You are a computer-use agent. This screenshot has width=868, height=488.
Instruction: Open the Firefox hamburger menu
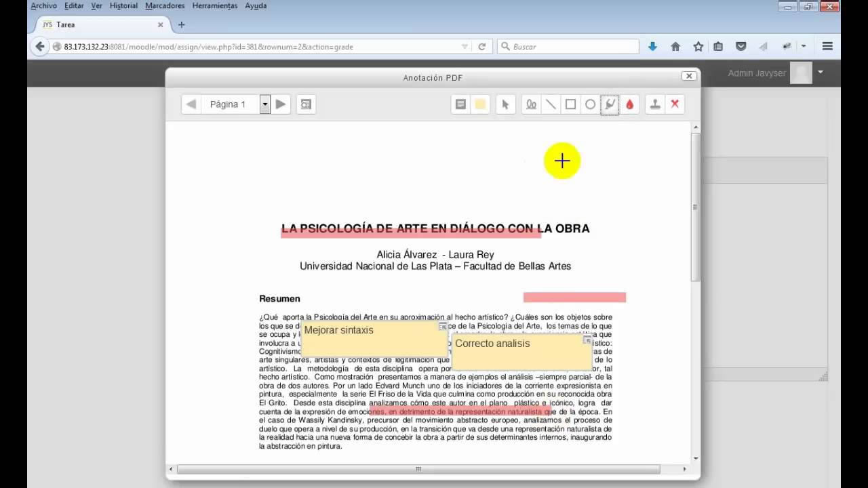[x=827, y=47]
